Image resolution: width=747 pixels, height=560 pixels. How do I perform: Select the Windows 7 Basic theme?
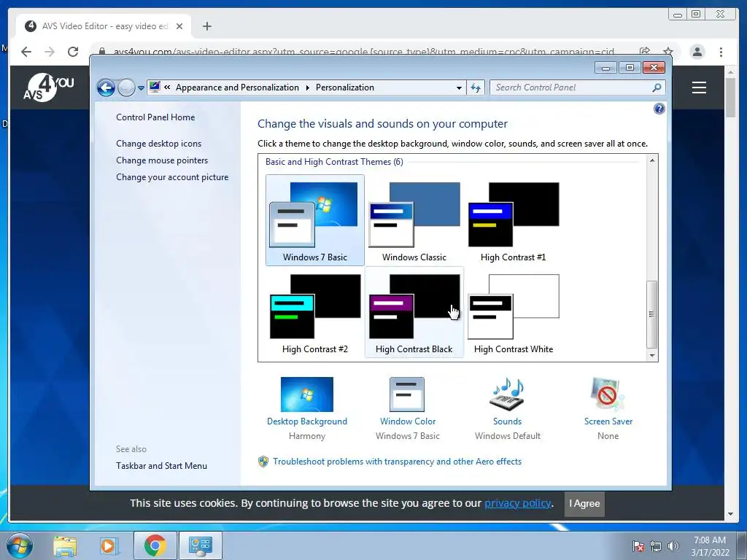click(x=315, y=220)
